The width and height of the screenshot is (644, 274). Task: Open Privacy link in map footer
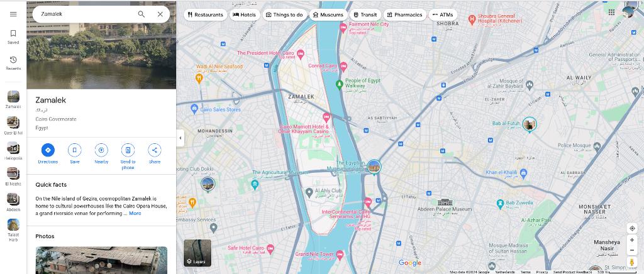[x=541, y=272]
